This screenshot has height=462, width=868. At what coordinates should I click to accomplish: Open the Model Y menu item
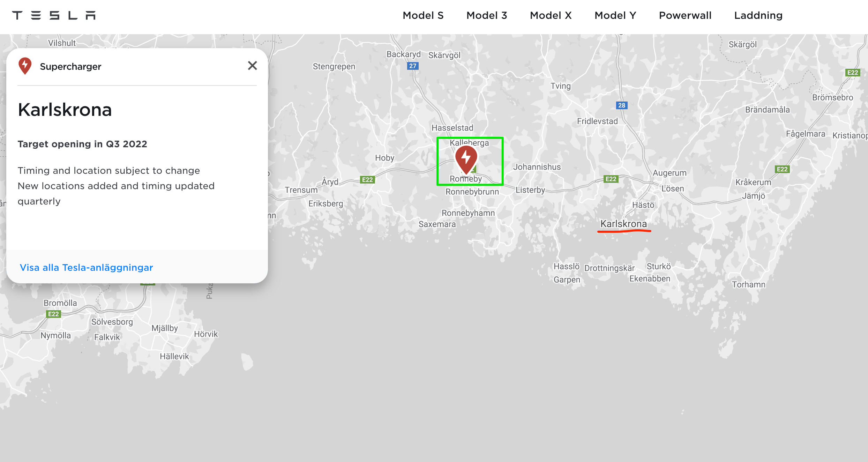(x=615, y=15)
